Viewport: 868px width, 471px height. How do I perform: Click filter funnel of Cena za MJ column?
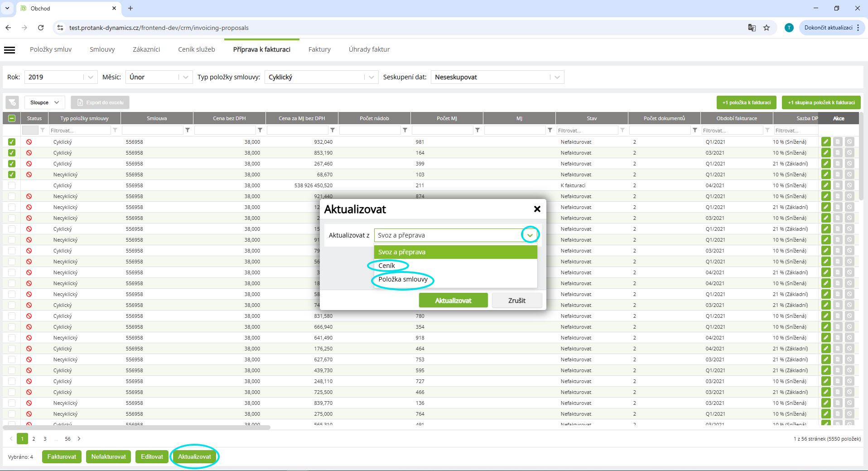pyautogui.click(x=333, y=130)
